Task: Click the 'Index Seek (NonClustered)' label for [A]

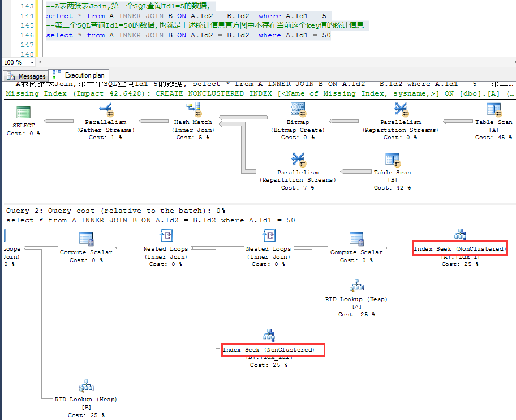Action: [x=460, y=249]
